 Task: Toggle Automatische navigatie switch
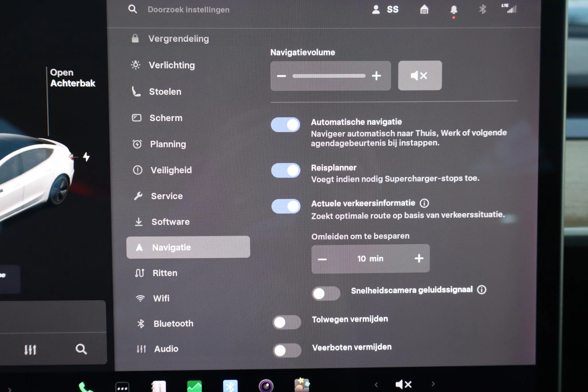286,125
